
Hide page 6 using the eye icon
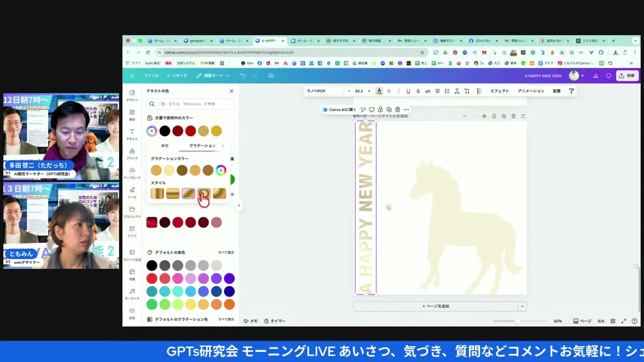[484, 116]
